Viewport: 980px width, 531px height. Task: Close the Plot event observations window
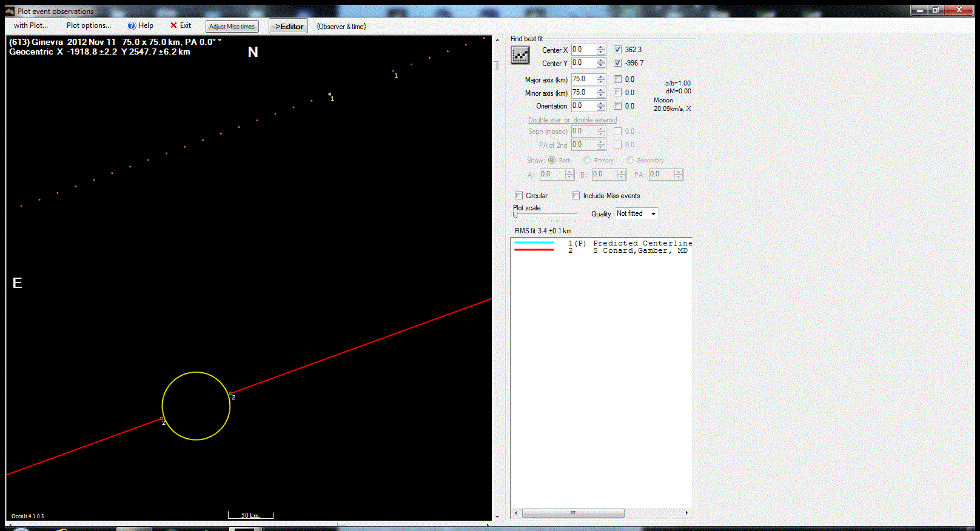tap(959, 10)
